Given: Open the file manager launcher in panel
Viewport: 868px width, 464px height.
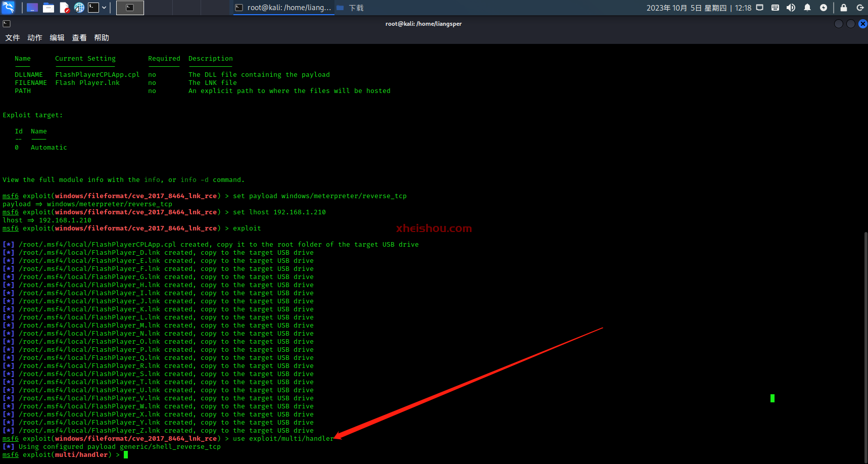Looking at the screenshot, I should (x=49, y=8).
